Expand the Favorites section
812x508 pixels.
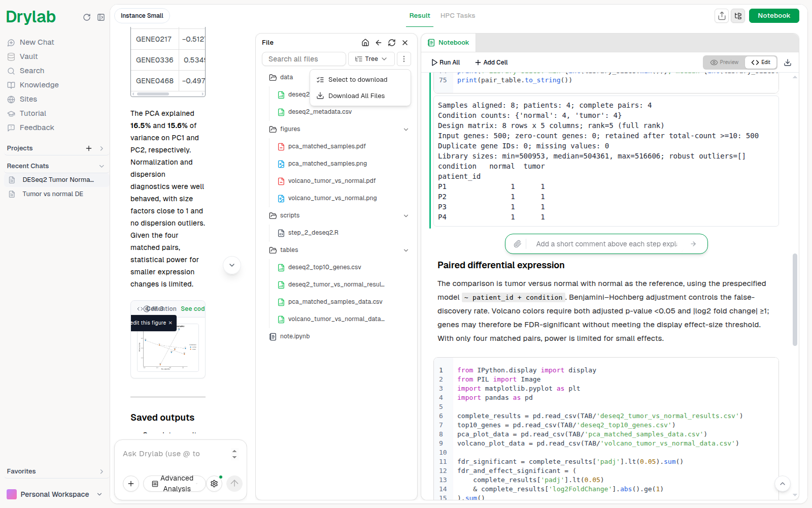click(101, 471)
